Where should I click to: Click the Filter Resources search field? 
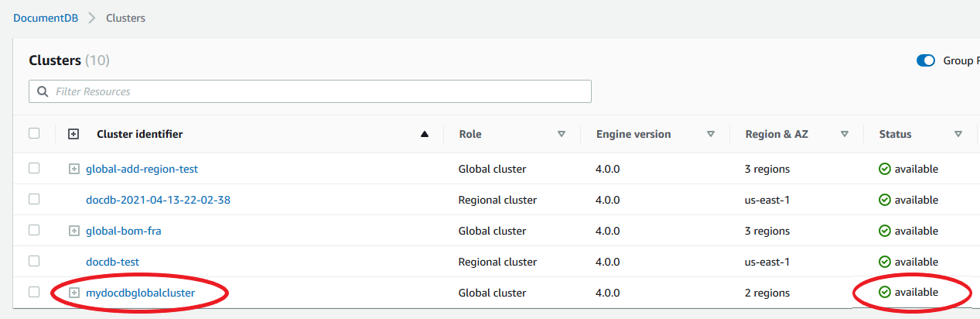tap(317, 91)
